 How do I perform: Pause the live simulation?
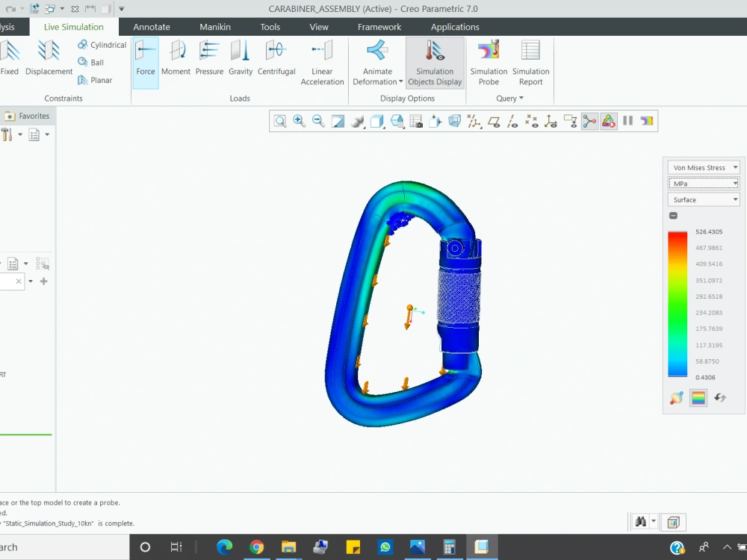pos(628,120)
